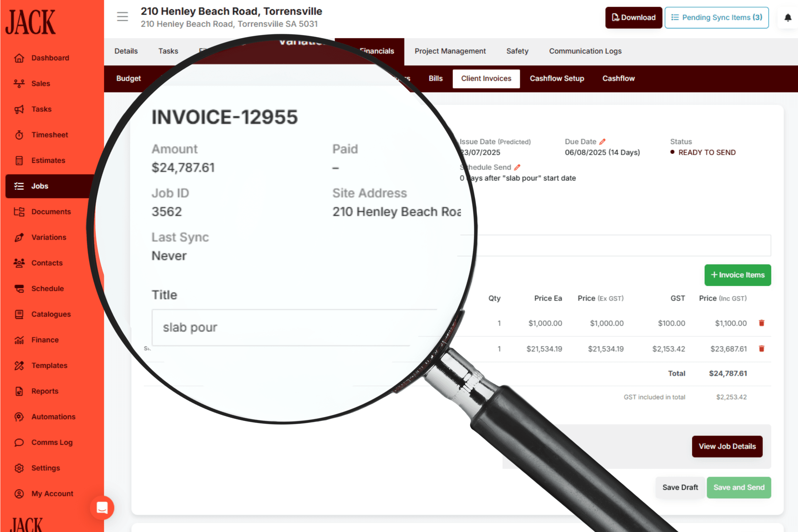
Task: Delete the $23,687.61 line item
Action: pyautogui.click(x=761, y=349)
